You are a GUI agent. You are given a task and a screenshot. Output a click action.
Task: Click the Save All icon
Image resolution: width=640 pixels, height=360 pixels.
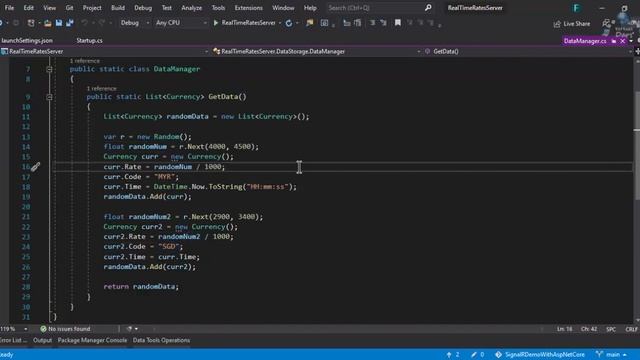click(x=70, y=23)
